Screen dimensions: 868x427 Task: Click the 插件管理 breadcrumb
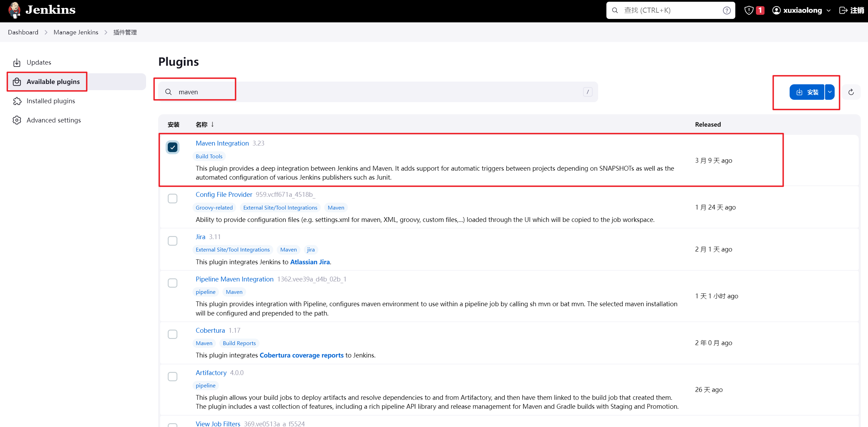click(125, 32)
